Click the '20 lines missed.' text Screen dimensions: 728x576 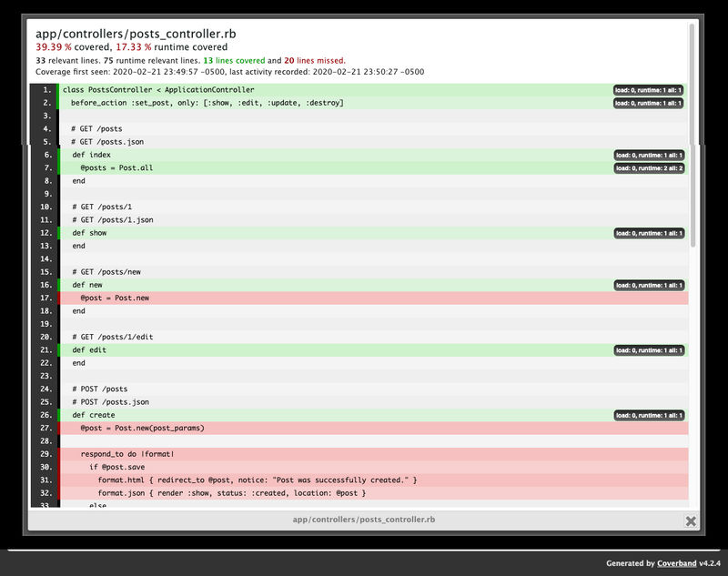coord(315,60)
